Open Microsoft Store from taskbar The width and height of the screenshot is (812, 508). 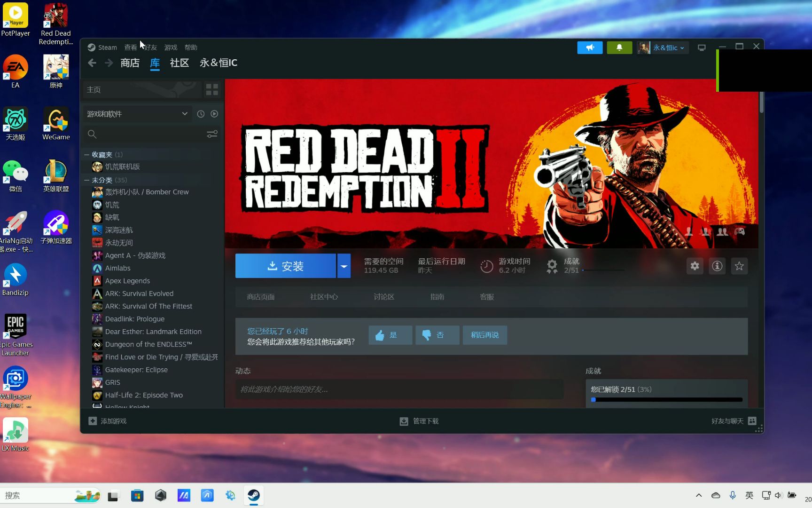coord(137,495)
